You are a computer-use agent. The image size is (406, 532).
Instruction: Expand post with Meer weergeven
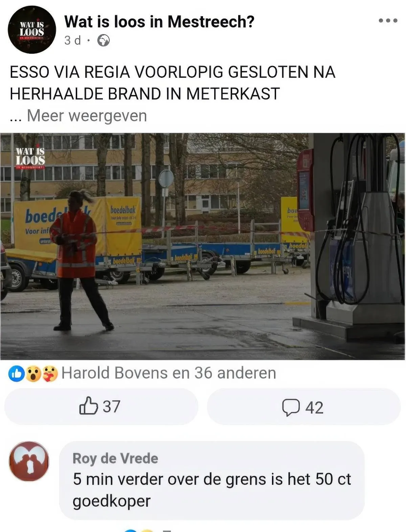pyautogui.click(x=87, y=116)
